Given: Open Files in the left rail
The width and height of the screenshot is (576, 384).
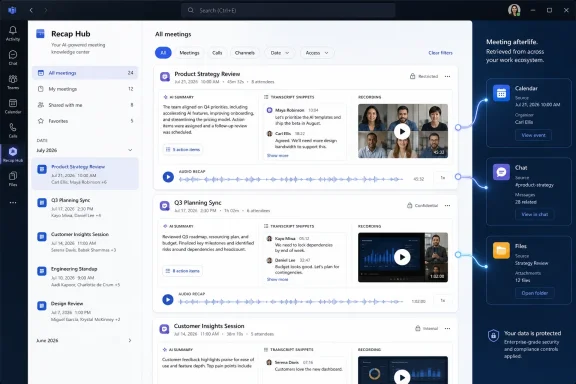Looking at the screenshot, I should pyautogui.click(x=13, y=179).
